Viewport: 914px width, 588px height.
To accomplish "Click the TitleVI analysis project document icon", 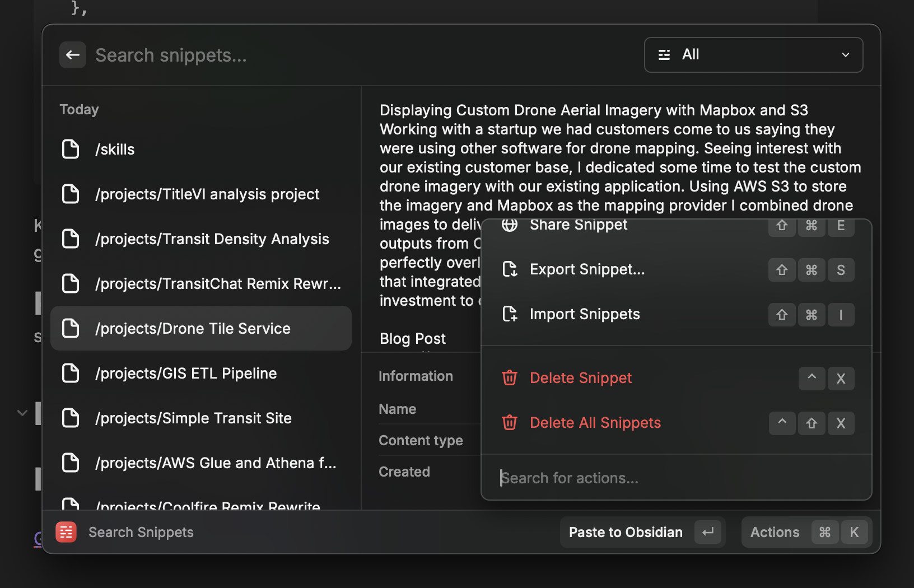I will click(71, 194).
